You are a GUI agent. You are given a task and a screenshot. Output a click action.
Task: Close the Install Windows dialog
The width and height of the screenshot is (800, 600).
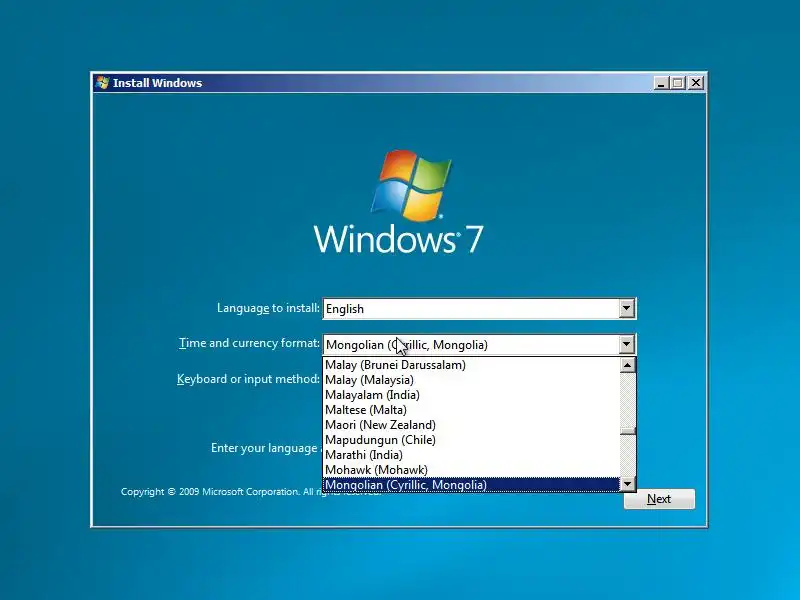click(695, 83)
